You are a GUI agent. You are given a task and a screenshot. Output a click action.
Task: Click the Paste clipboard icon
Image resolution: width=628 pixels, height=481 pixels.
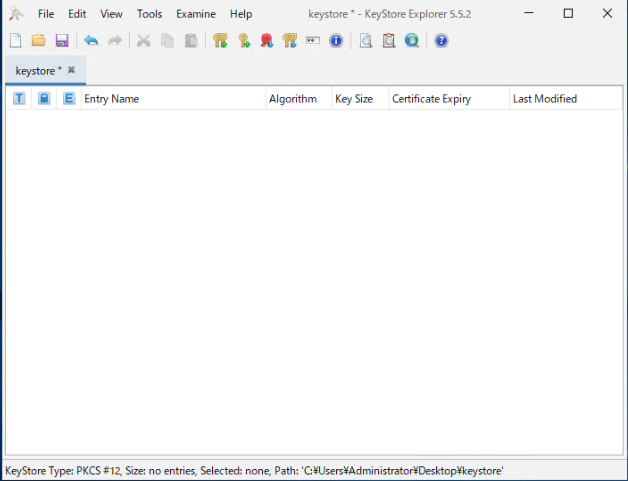tap(191, 40)
